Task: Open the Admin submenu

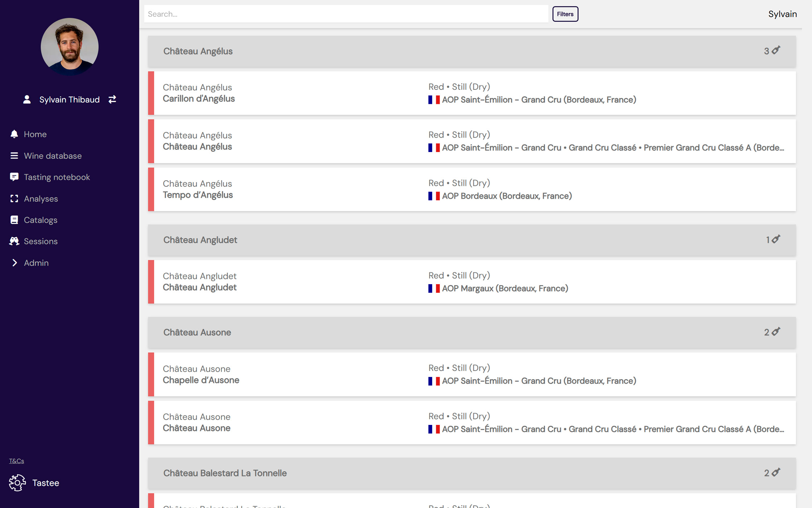Action: tap(36, 263)
